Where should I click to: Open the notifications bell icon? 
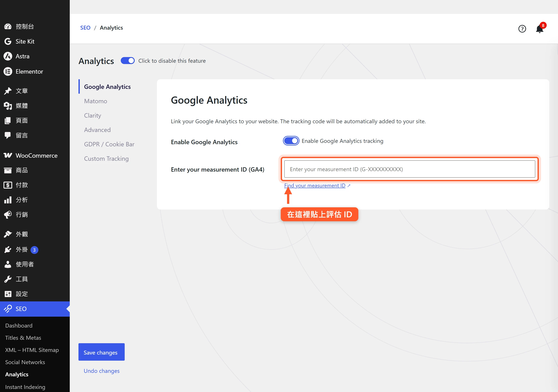point(539,29)
